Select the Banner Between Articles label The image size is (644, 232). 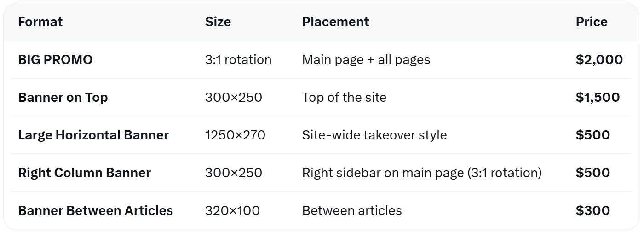coord(96,210)
